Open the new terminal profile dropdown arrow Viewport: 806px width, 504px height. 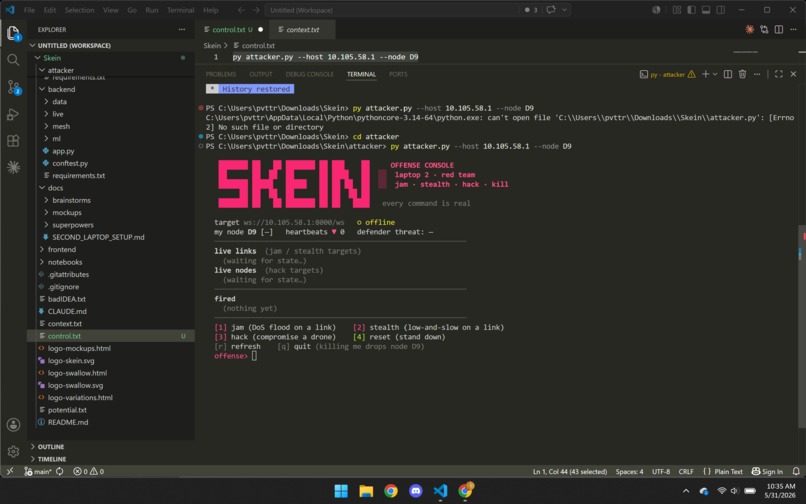715,74
